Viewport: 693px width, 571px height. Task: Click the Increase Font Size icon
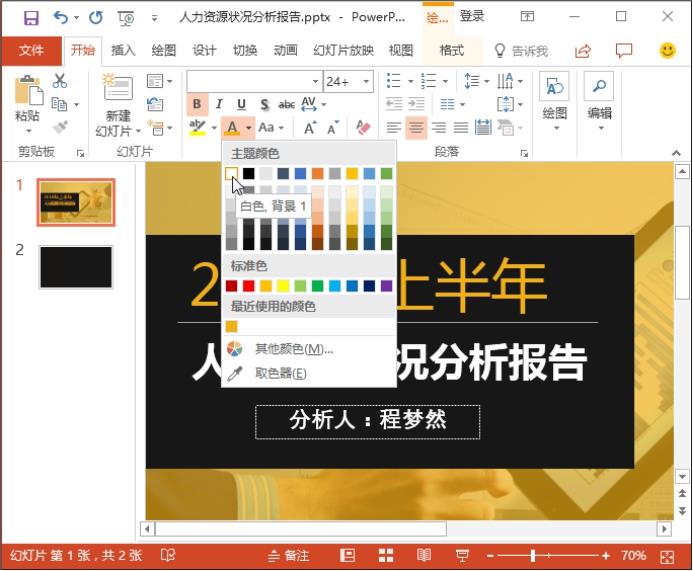[x=310, y=127]
